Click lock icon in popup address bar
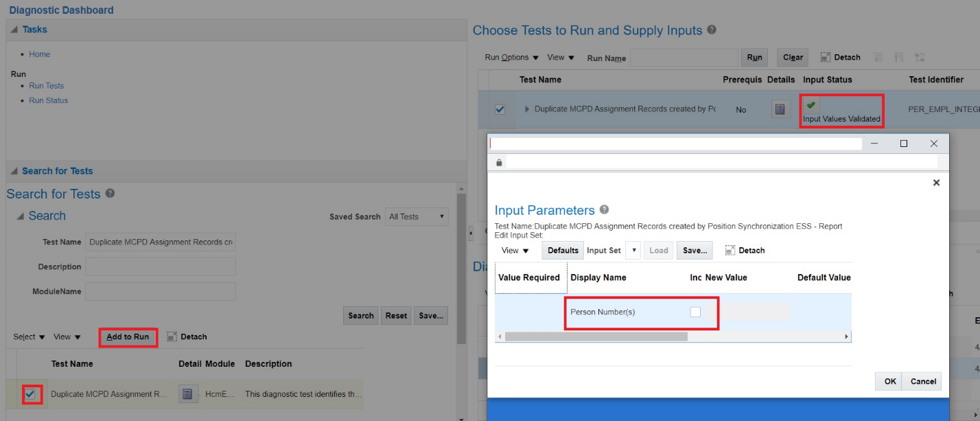Image resolution: width=980 pixels, height=421 pixels. pos(499,163)
